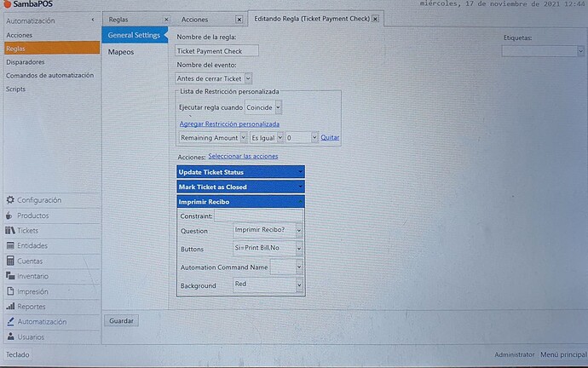Close the Acciones tab
The image size is (588, 368).
(239, 20)
